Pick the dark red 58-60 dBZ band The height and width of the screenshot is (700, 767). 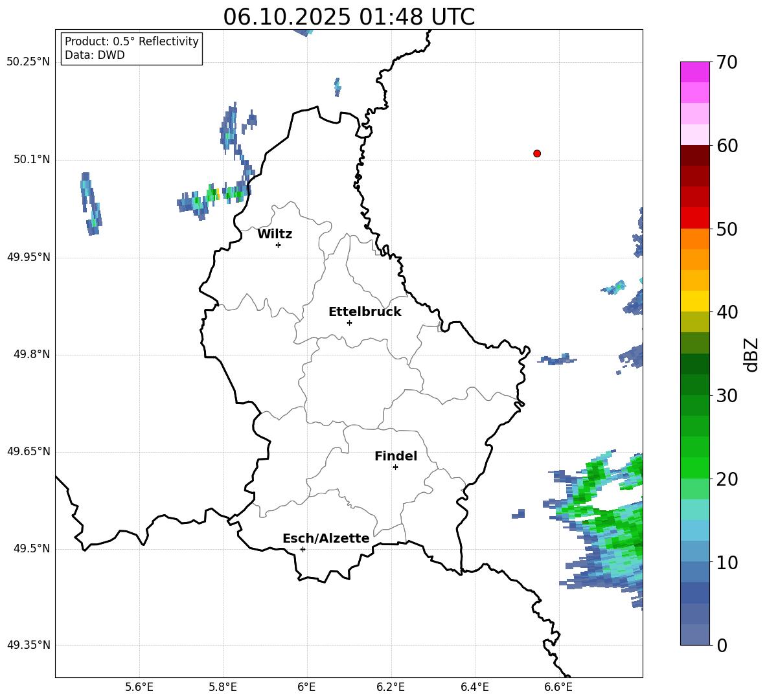pos(694,155)
